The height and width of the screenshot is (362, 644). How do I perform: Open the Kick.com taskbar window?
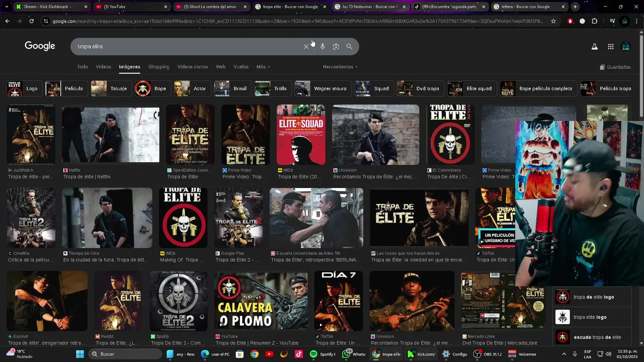[421, 354]
